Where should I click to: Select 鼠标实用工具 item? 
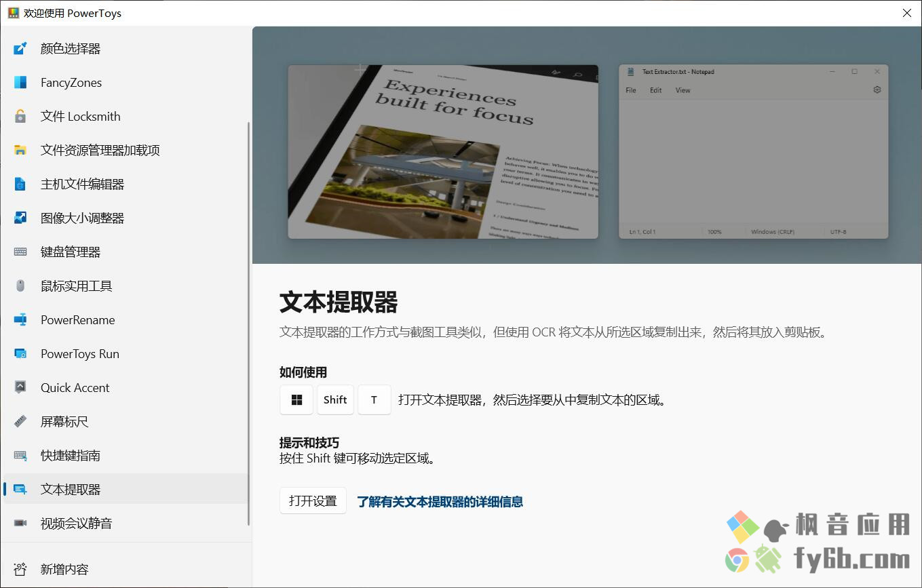coord(126,286)
